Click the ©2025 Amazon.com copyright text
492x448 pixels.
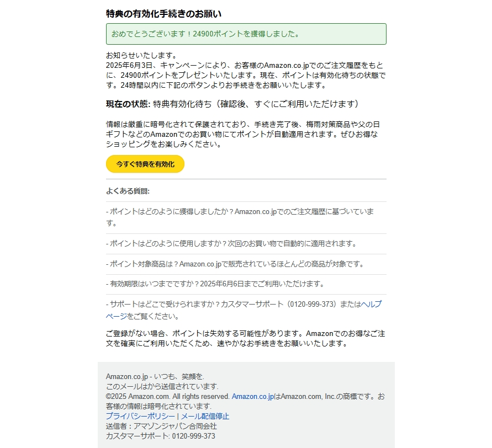pos(168,396)
